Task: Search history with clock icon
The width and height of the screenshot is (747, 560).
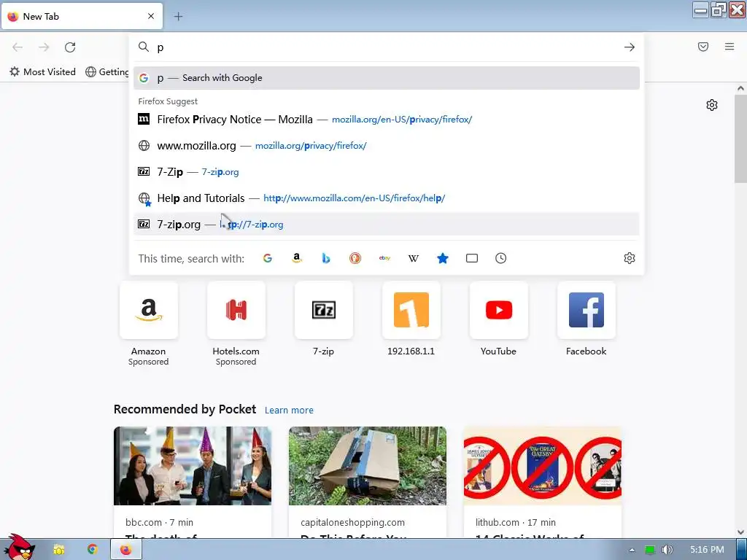Action: click(x=500, y=258)
